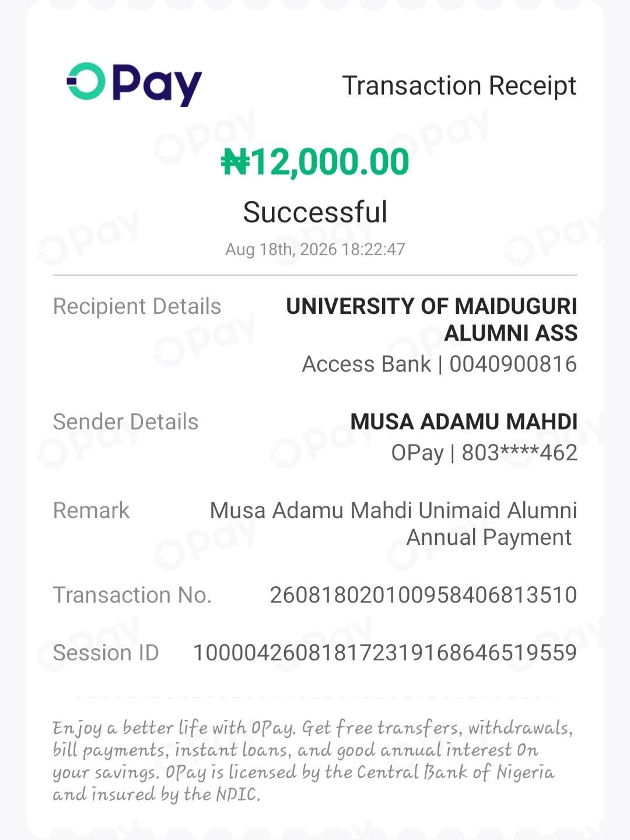Viewport: 630px width, 840px height.
Task: Click the naira currency symbol
Action: [235, 162]
